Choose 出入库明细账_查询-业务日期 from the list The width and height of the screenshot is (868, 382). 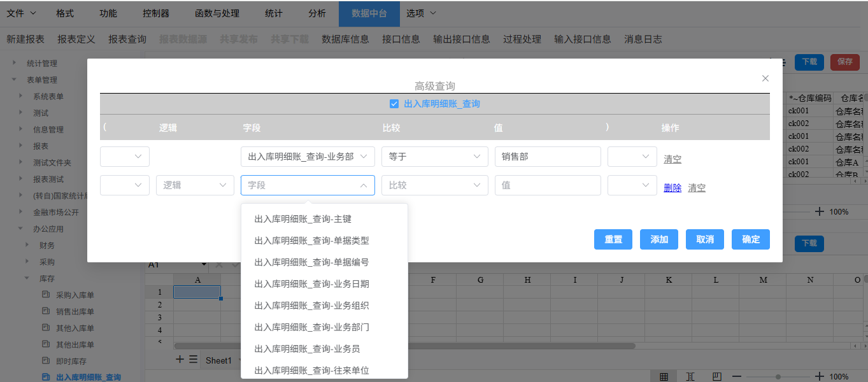coord(311,284)
